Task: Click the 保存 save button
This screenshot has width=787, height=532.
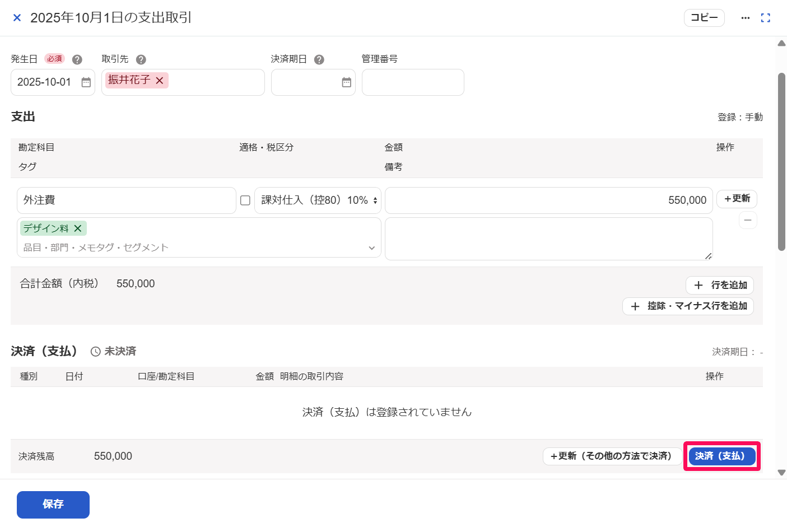Action: [x=53, y=505]
